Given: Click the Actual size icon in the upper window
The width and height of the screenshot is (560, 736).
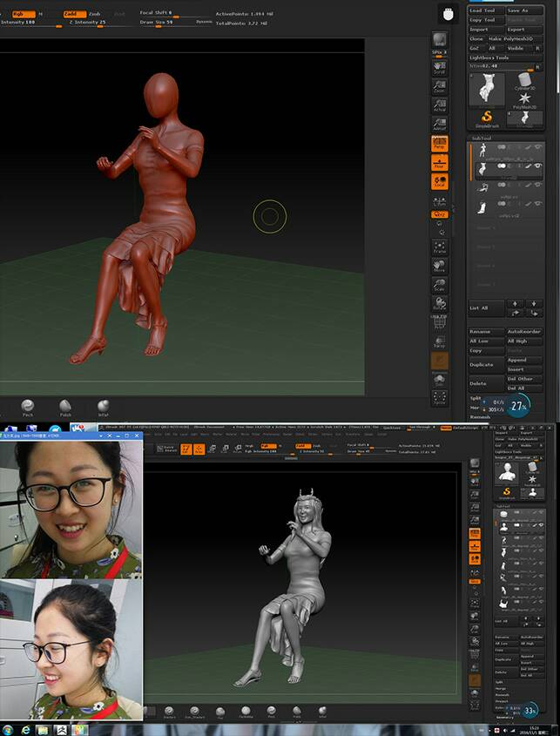Looking at the screenshot, I should coord(440,105).
